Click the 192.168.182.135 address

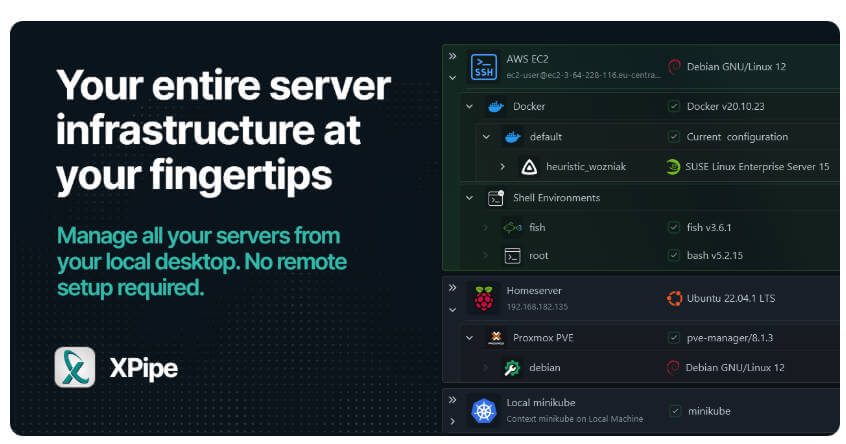(x=537, y=307)
